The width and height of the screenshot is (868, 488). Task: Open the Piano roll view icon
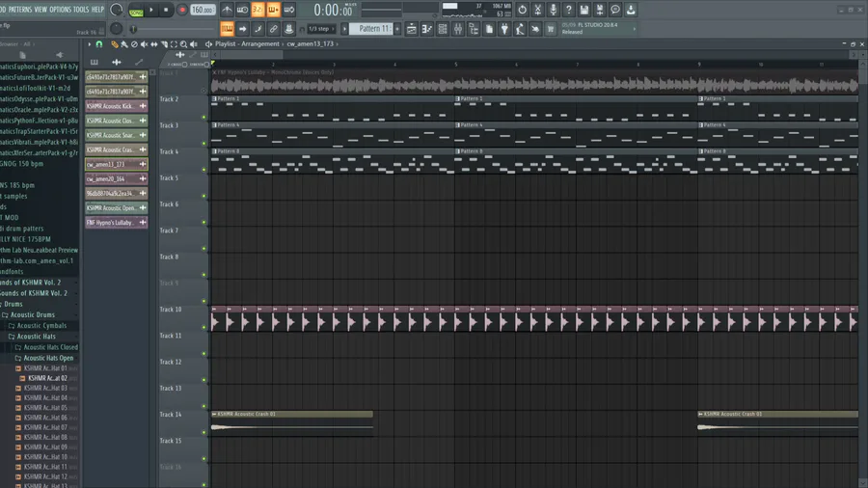point(427,29)
